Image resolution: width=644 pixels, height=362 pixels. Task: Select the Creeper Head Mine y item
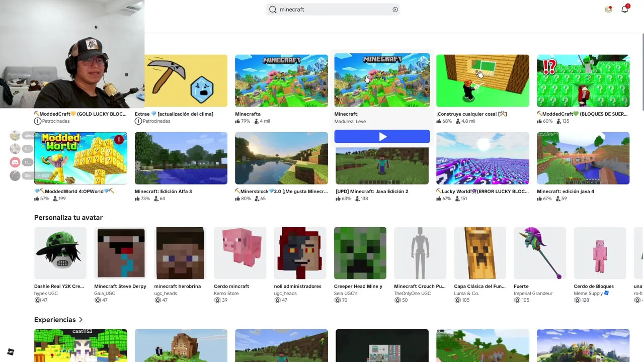(x=360, y=253)
